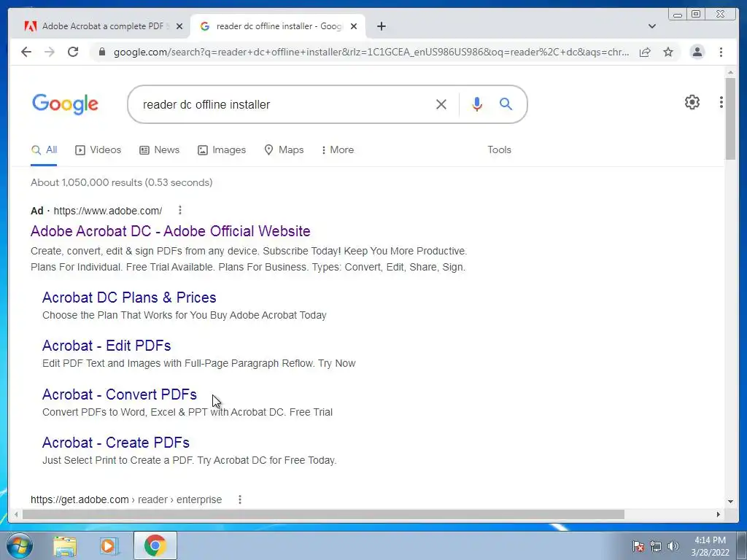Click the Chrome taskbar button
The image size is (747, 560).
pyautogui.click(x=155, y=545)
